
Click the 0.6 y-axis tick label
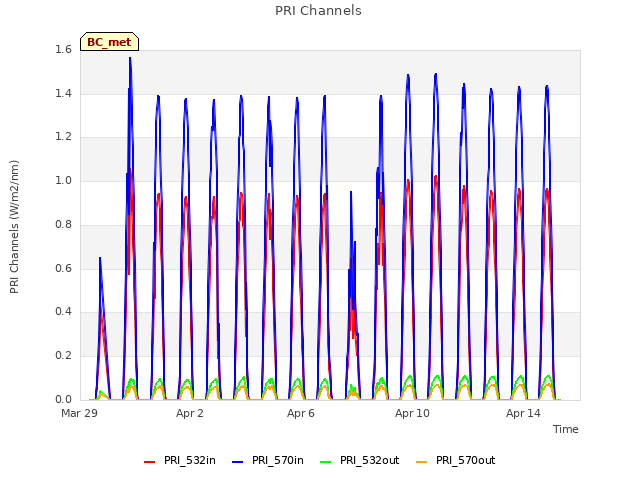tap(63, 268)
